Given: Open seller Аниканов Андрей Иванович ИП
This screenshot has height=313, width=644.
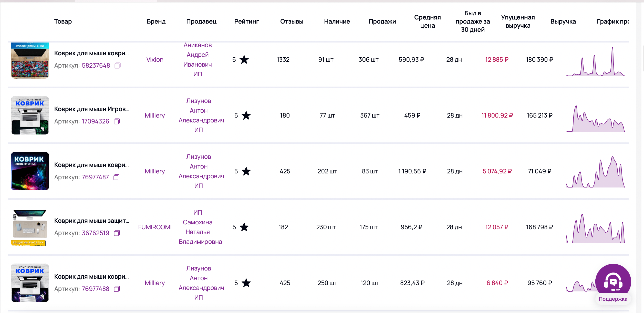Looking at the screenshot, I should tap(198, 60).
